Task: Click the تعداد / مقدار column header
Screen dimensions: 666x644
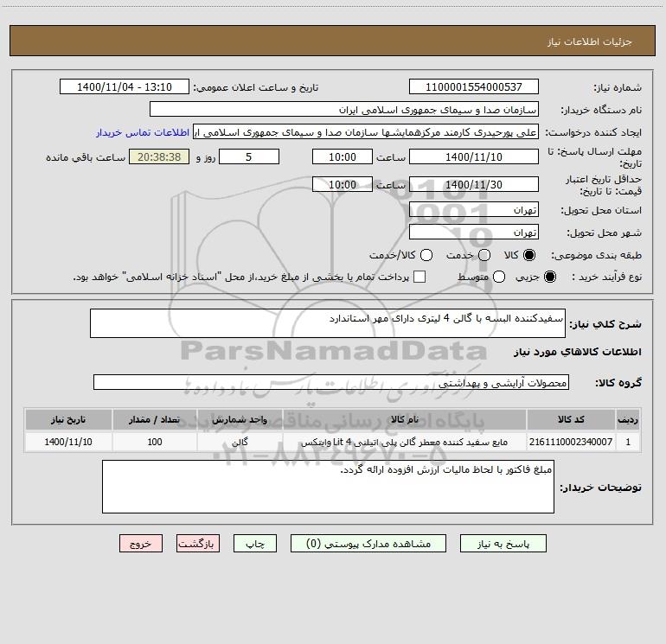Action: tap(155, 420)
